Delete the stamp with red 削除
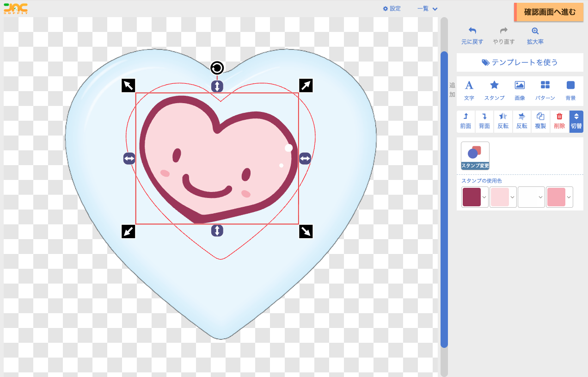The width and height of the screenshot is (588, 377). [x=559, y=121]
